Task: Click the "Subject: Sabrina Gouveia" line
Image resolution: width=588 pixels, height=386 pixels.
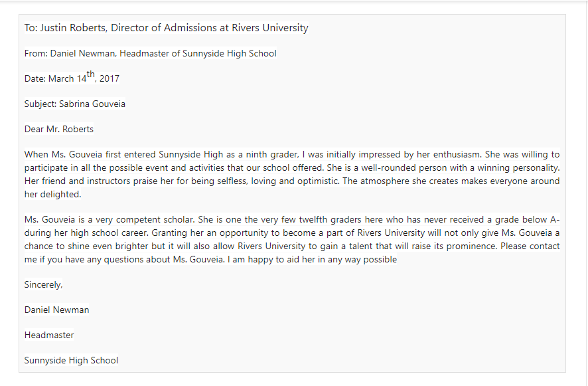Action: tap(74, 104)
